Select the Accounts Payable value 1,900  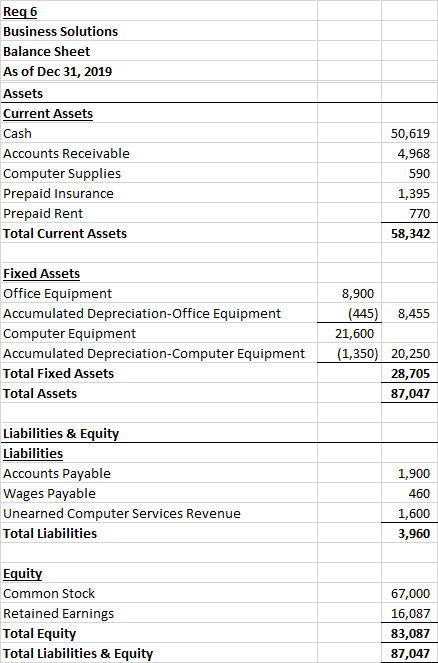pyautogui.click(x=414, y=474)
